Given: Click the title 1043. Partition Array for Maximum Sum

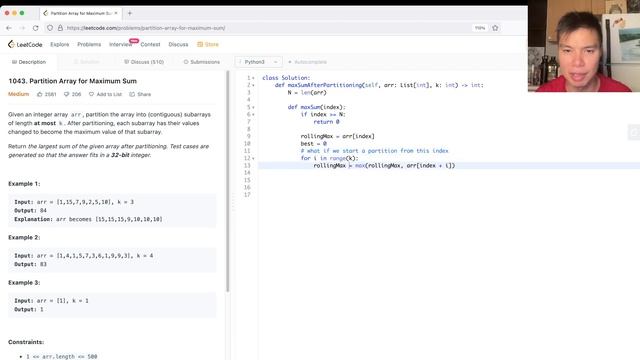Looking at the screenshot, I should (72, 81).
